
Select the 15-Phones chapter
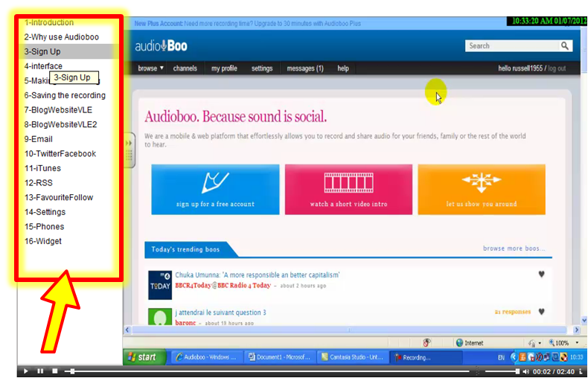click(44, 227)
